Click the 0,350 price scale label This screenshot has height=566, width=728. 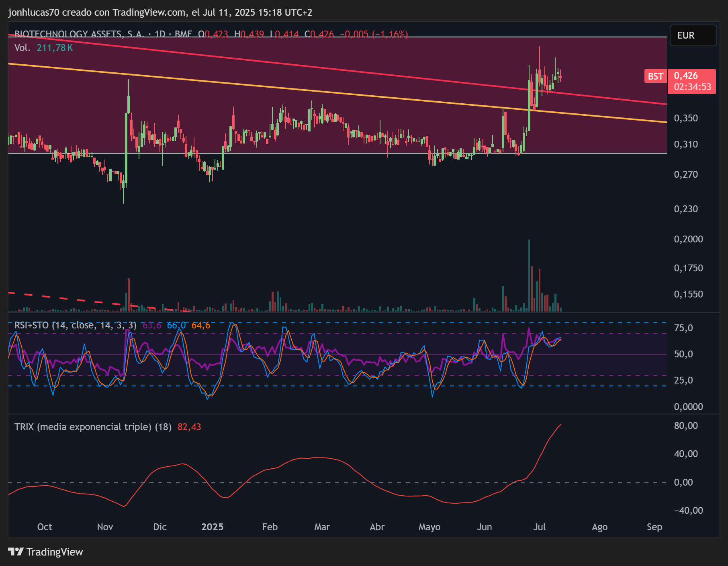point(686,118)
